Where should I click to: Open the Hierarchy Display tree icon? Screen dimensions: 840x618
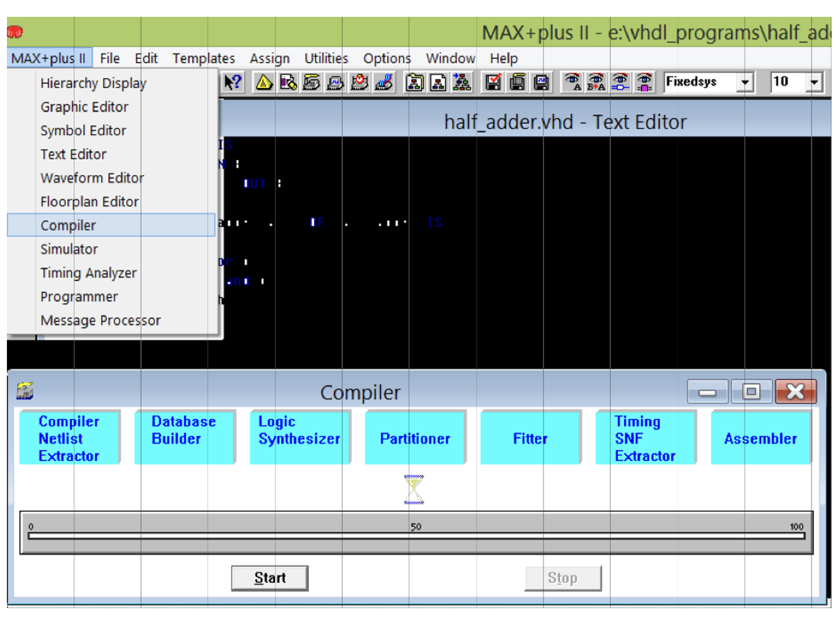[461, 83]
